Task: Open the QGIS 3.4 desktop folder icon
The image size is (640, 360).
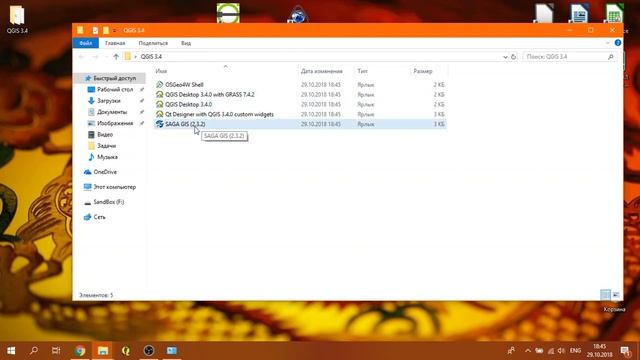Action: [x=17, y=20]
